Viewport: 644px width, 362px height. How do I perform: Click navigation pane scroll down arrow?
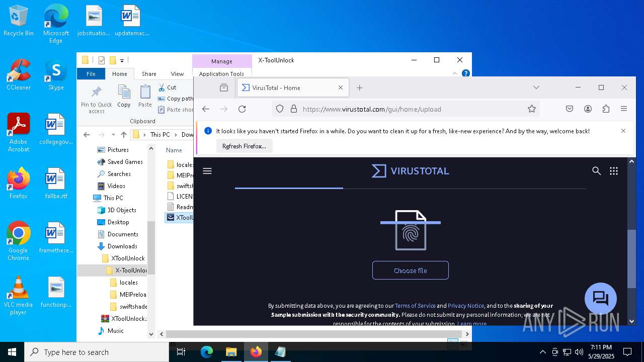click(x=151, y=334)
